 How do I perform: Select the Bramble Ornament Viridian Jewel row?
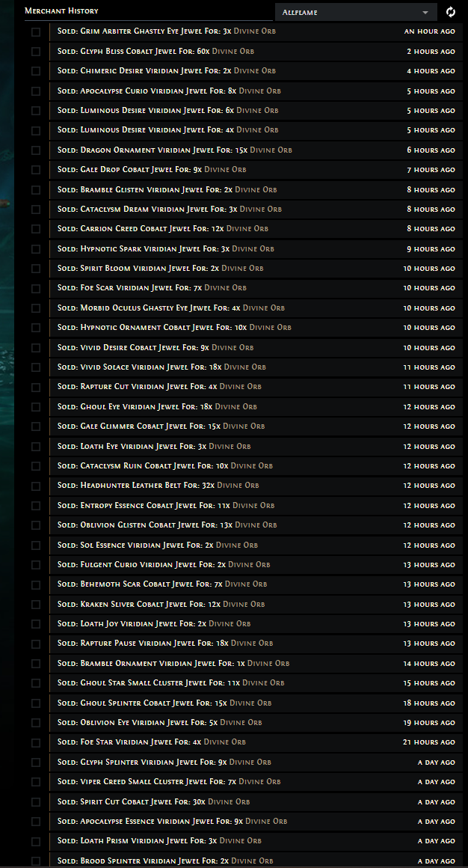click(x=256, y=664)
